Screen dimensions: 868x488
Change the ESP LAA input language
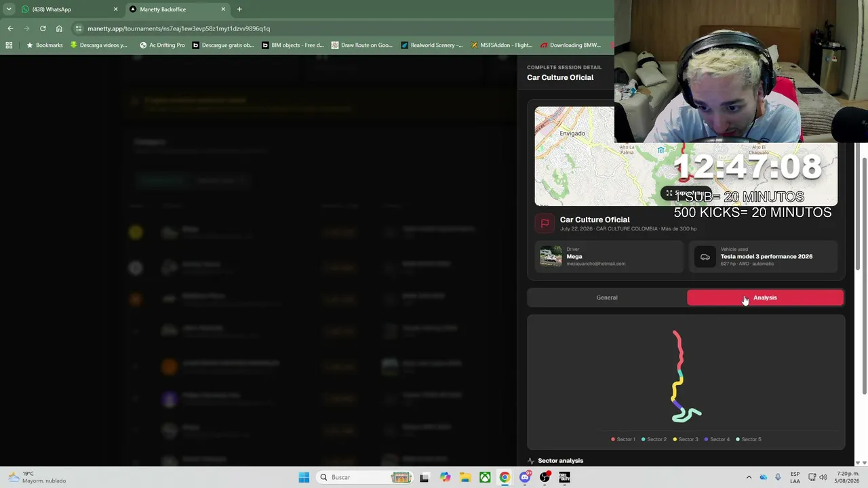[x=795, y=477]
